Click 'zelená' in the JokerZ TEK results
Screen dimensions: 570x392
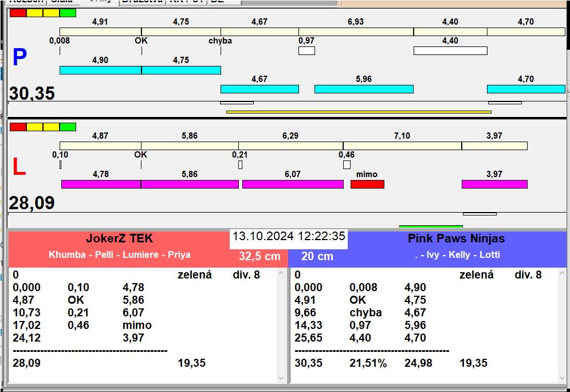(194, 275)
